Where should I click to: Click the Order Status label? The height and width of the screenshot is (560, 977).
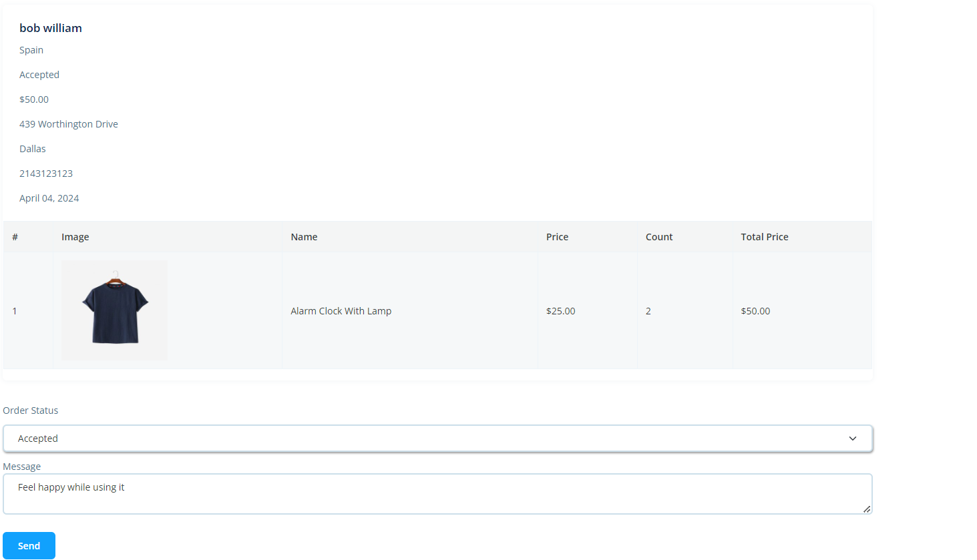coord(31,410)
